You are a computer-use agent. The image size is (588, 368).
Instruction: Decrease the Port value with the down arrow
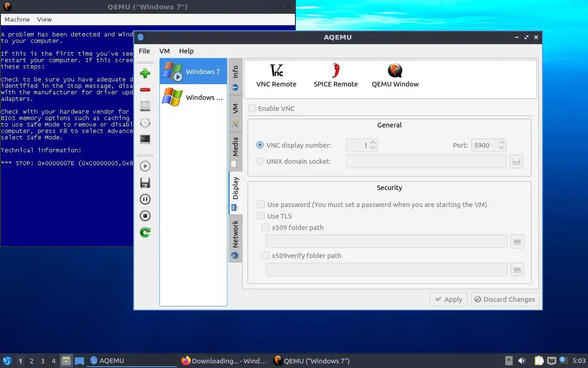tap(502, 148)
